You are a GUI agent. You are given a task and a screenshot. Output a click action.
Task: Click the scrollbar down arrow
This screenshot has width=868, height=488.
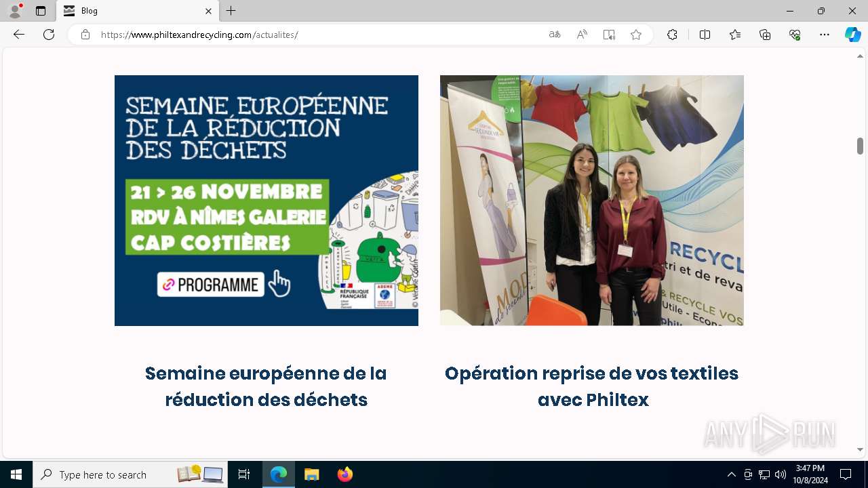click(860, 449)
